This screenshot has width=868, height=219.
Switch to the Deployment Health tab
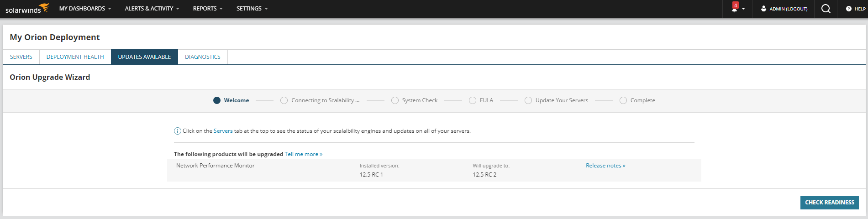coord(75,57)
